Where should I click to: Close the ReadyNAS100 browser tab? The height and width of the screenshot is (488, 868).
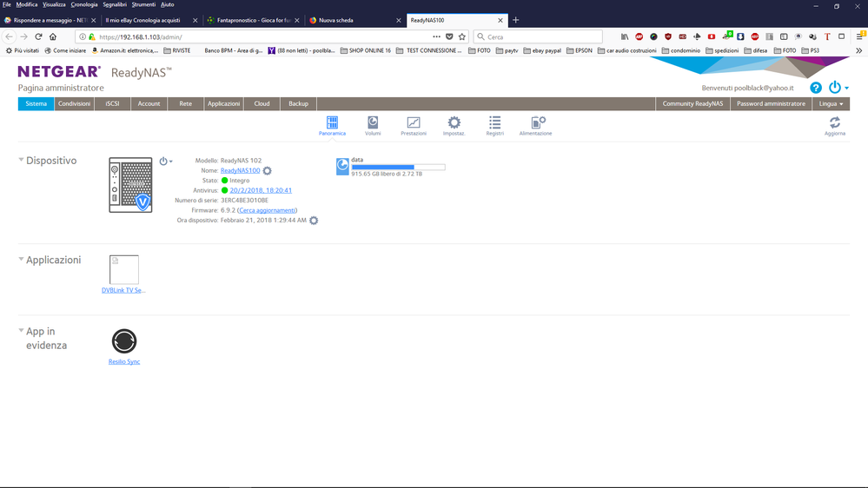click(x=500, y=20)
